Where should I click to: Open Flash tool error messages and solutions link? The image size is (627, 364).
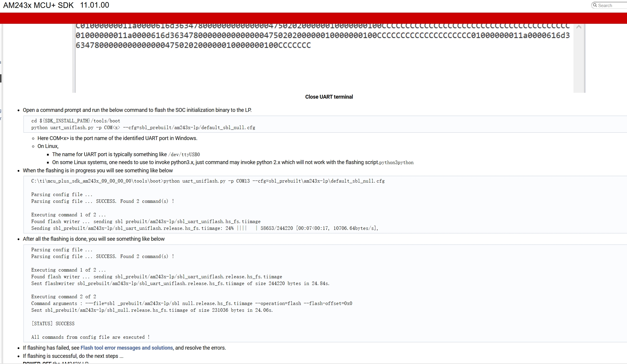[x=127, y=348]
